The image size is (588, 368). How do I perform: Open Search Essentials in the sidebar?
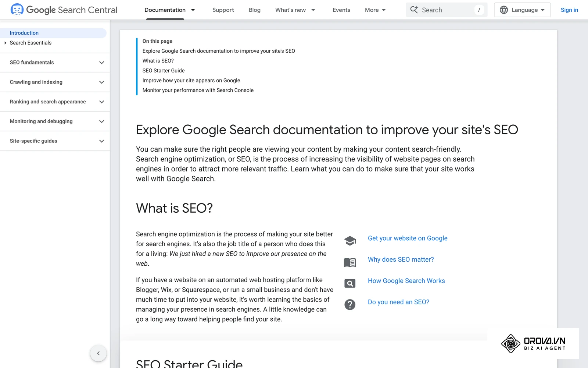pos(31,43)
